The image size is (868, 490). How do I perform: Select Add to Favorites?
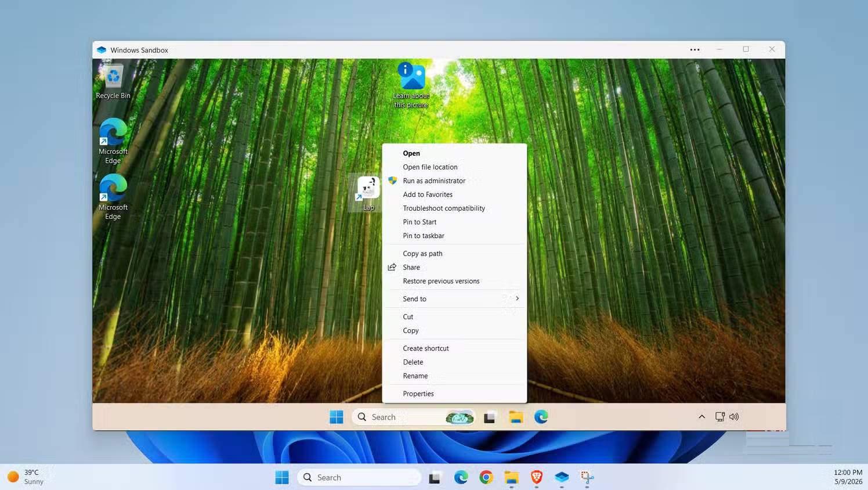tap(454, 194)
